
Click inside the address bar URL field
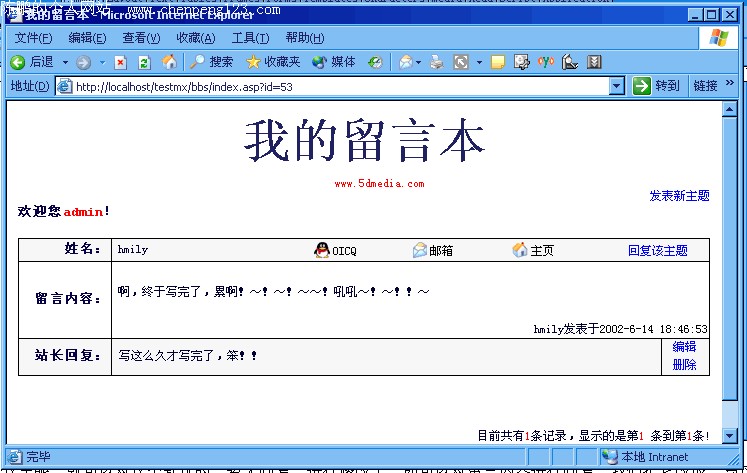pos(340,86)
